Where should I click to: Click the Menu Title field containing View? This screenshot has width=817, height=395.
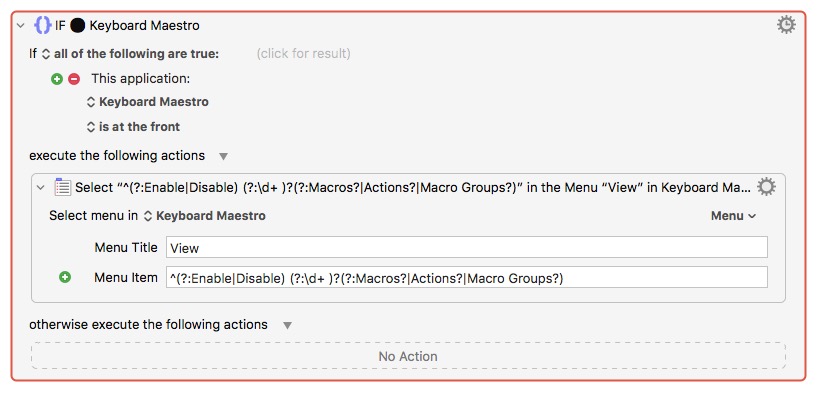point(467,247)
